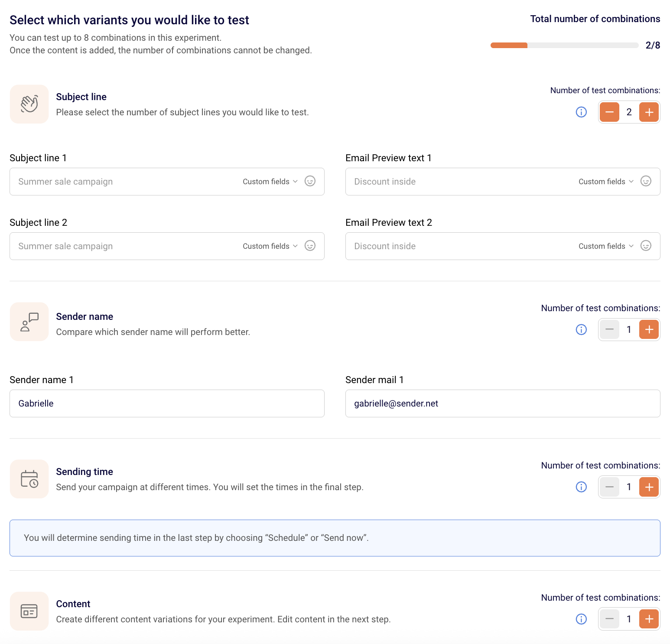Open emoji picker in Email Preview text 1
This screenshot has width=670, height=644.
(646, 181)
